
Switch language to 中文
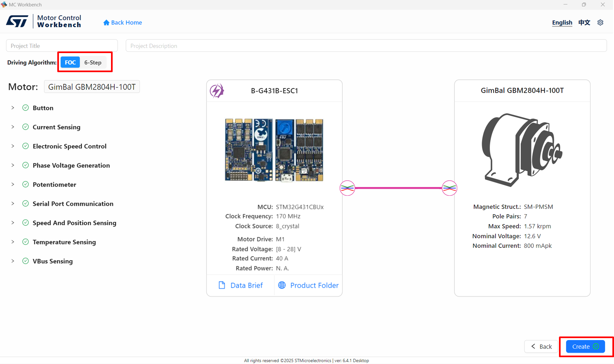[x=584, y=23]
